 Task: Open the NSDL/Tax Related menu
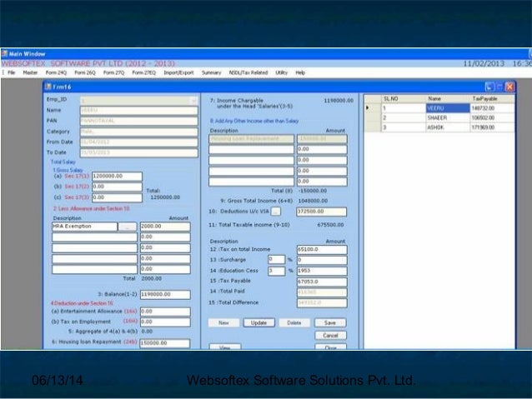[x=248, y=72]
